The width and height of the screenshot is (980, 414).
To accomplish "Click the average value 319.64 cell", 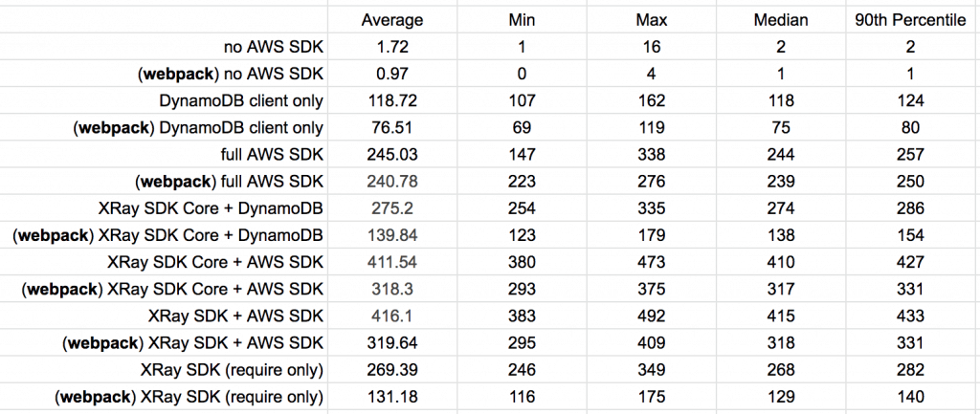I will [x=392, y=342].
